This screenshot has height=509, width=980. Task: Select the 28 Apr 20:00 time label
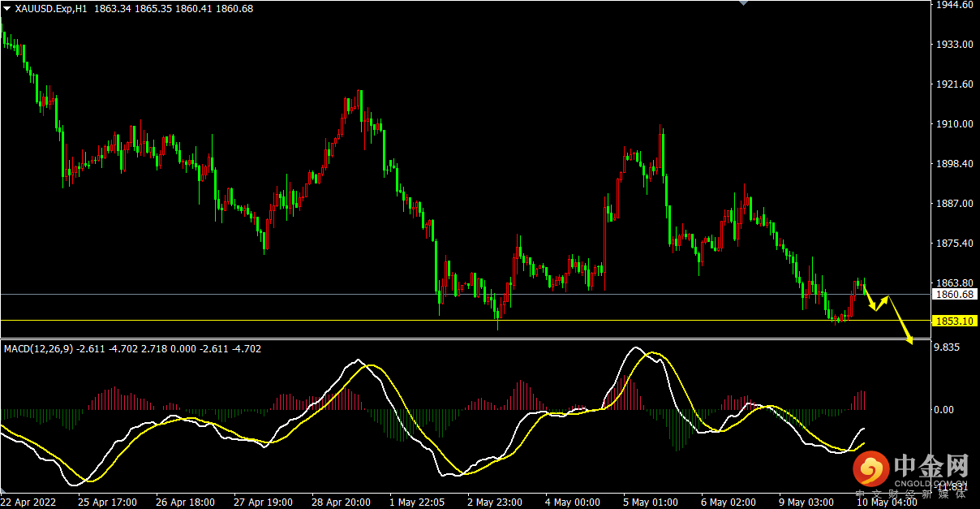(343, 503)
